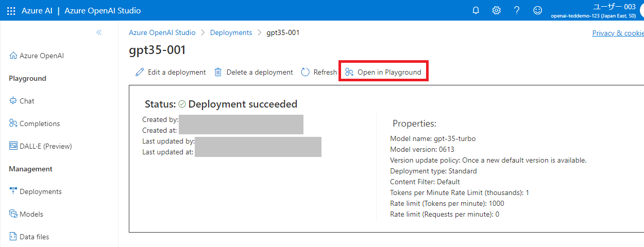Viewport: 644px width, 247px height.
Task: Open Data files in the sidebar
Action: coord(29,237)
